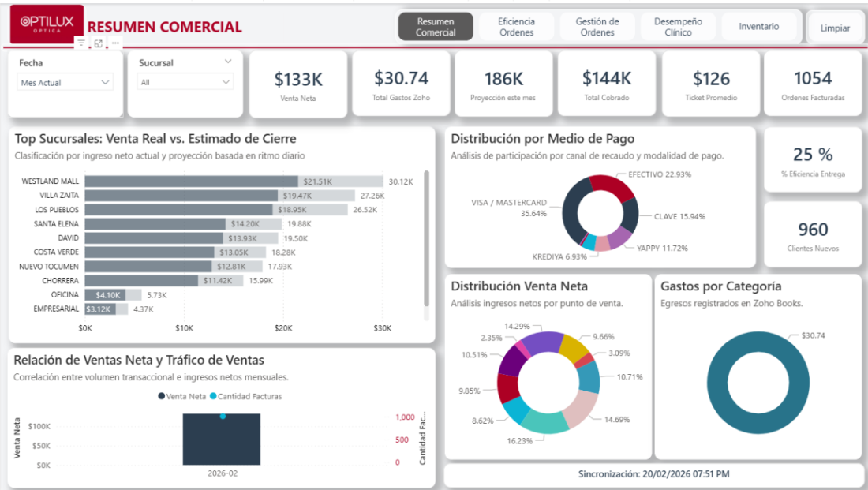Switch to Resumen Comercial page
This screenshot has width=868, height=490.
tap(436, 27)
